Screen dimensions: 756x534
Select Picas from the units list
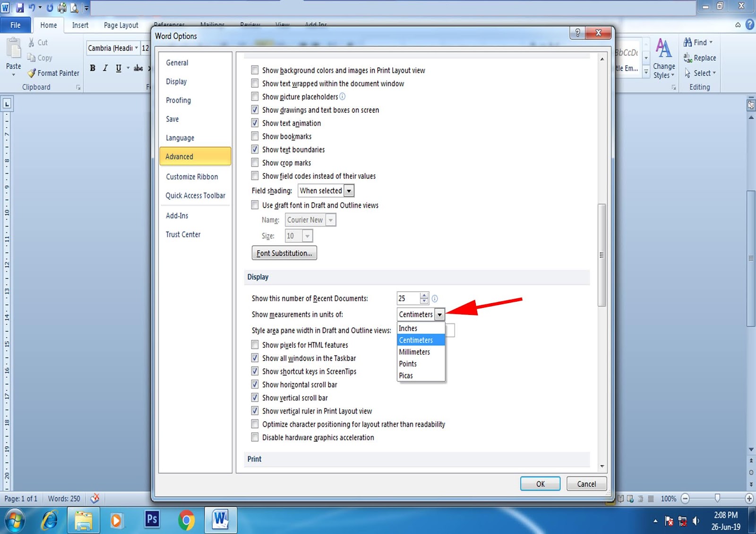pyautogui.click(x=421, y=375)
